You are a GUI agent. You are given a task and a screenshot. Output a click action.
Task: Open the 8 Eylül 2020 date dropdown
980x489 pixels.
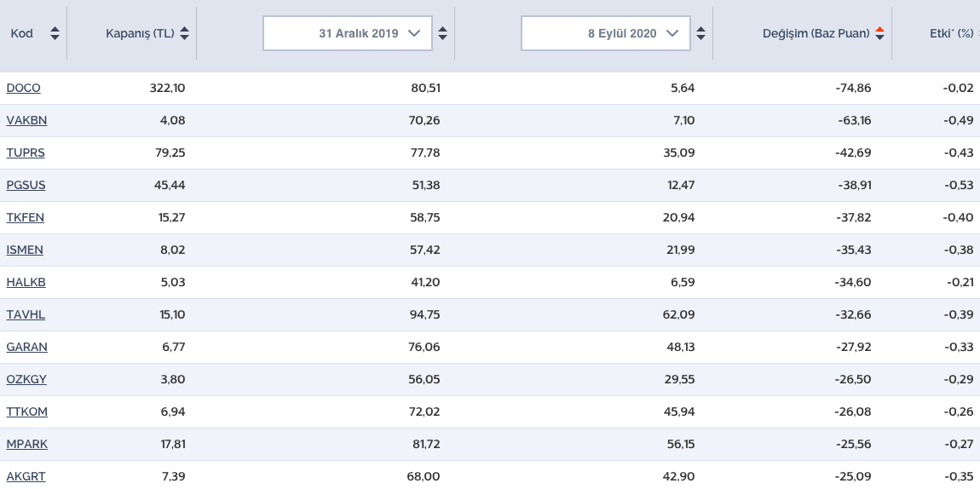click(x=605, y=33)
